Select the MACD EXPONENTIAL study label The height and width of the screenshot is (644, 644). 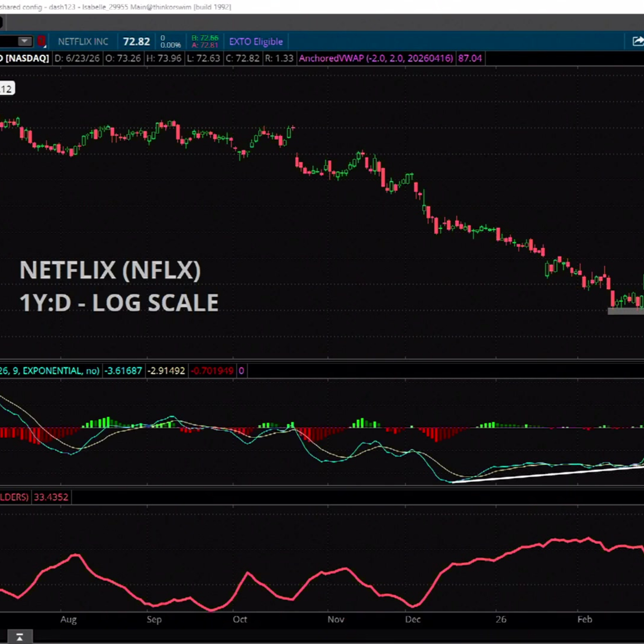(50, 371)
